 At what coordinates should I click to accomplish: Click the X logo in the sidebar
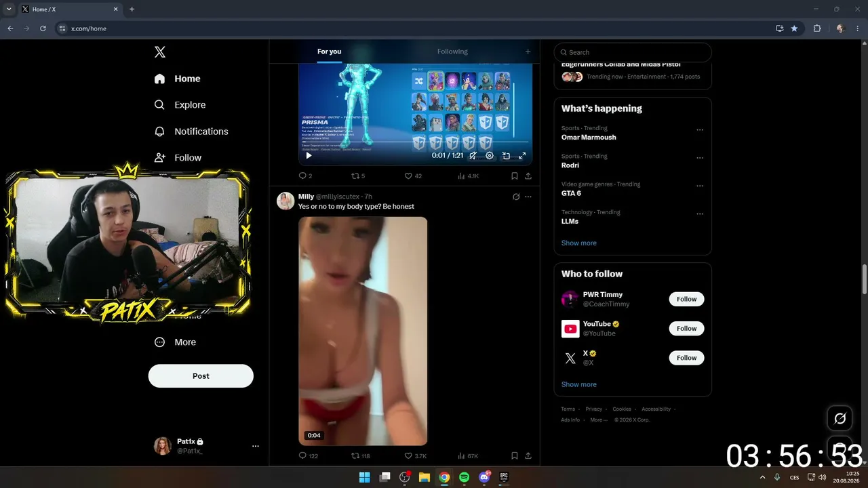pos(160,52)
